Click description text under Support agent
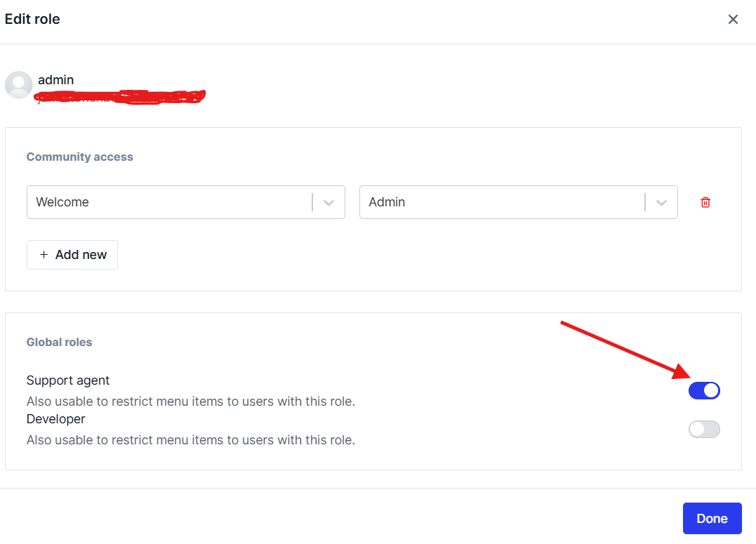This screenshot has height=544, width=756. (191, 402)
